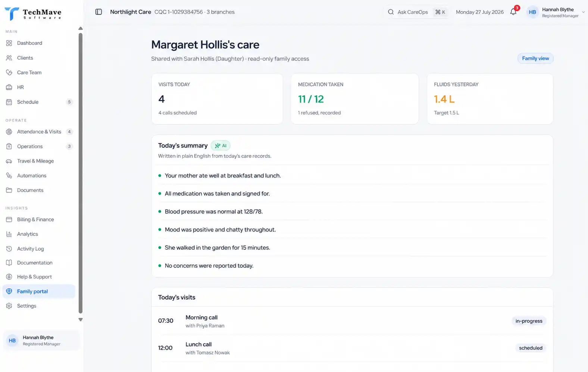Click Northlight Care organization name
This screenshot has height=372, width=588.
(131, 12)
